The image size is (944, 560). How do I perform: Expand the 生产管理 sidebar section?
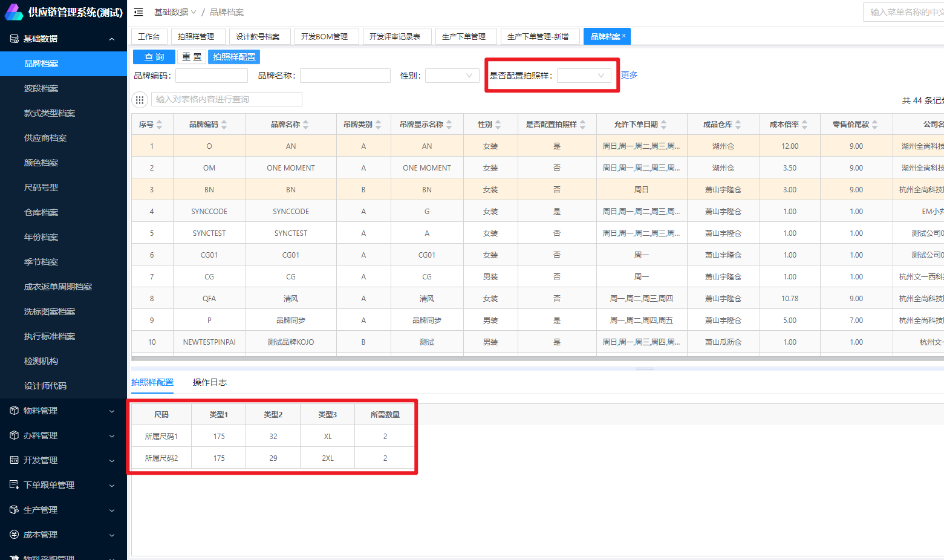pos(112,510)
